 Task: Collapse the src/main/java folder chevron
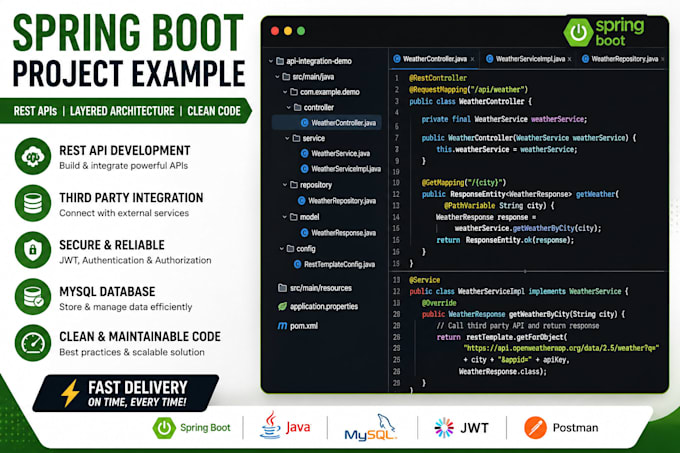point(277,77)
